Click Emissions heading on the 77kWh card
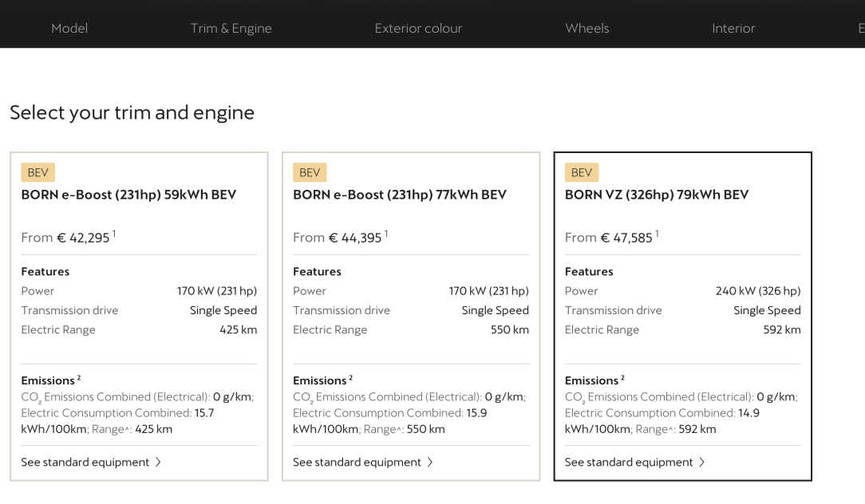 [x=322, y=380]
